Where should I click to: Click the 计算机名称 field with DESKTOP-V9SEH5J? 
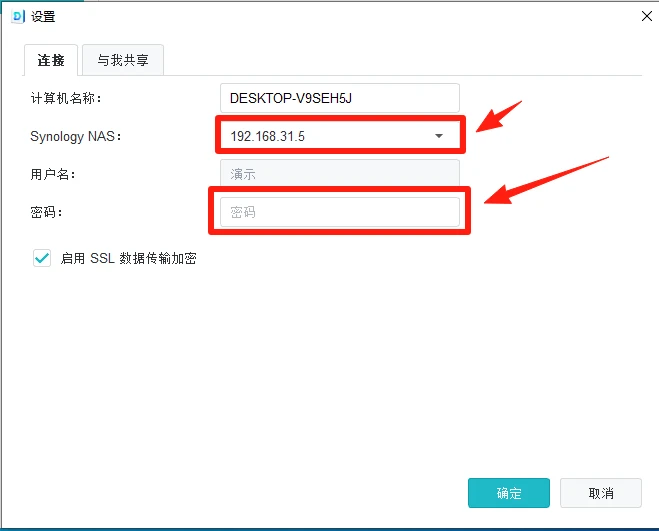coord(340,98)
